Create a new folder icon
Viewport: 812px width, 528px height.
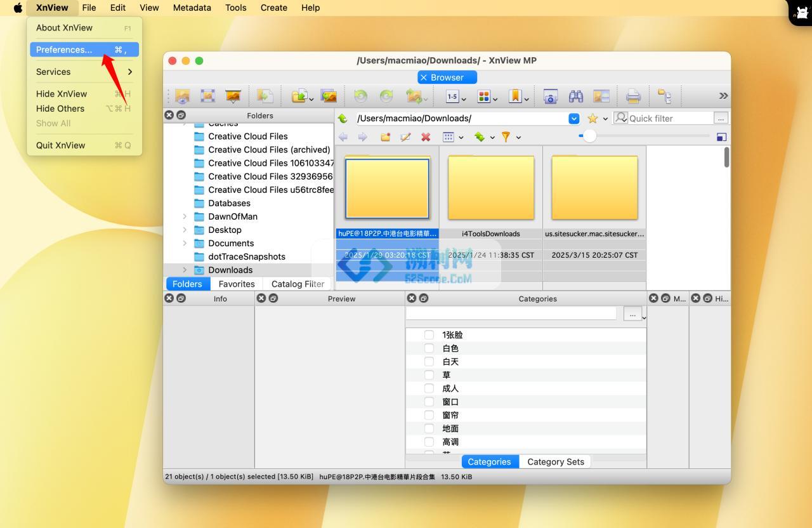(x=385, y=136)
